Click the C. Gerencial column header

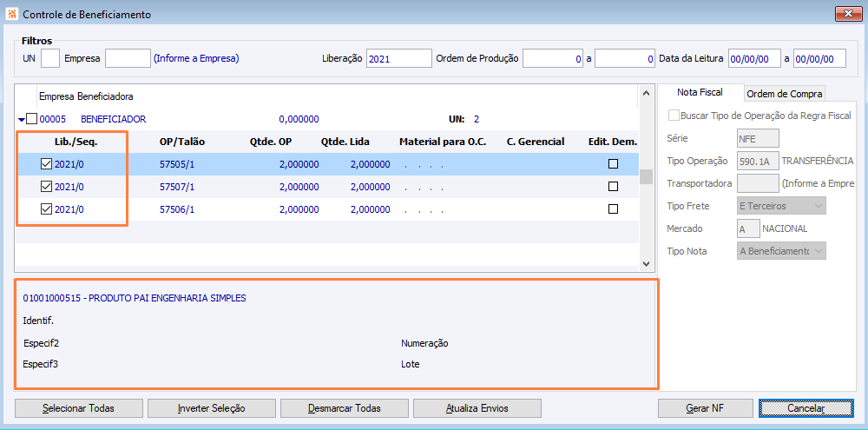click(x=536, y=142)
